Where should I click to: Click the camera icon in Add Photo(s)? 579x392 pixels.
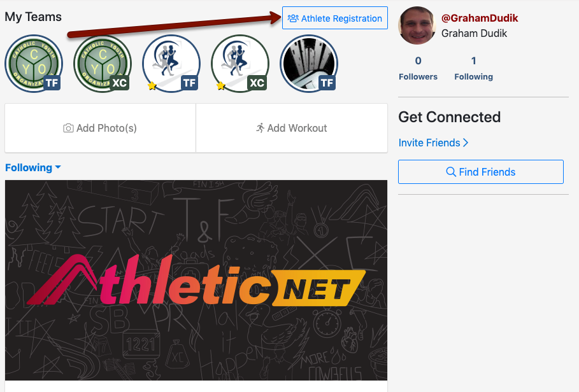pos(68,128)
